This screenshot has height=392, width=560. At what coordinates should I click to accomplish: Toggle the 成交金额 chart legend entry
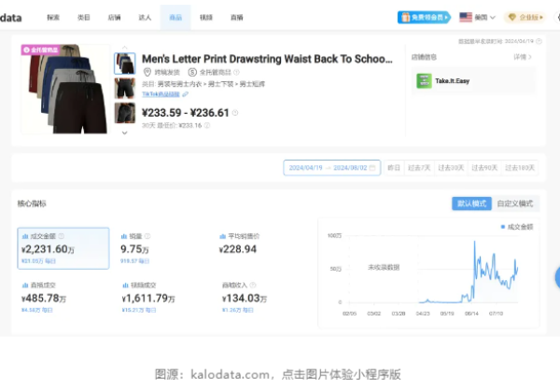(x=517, y=227)
